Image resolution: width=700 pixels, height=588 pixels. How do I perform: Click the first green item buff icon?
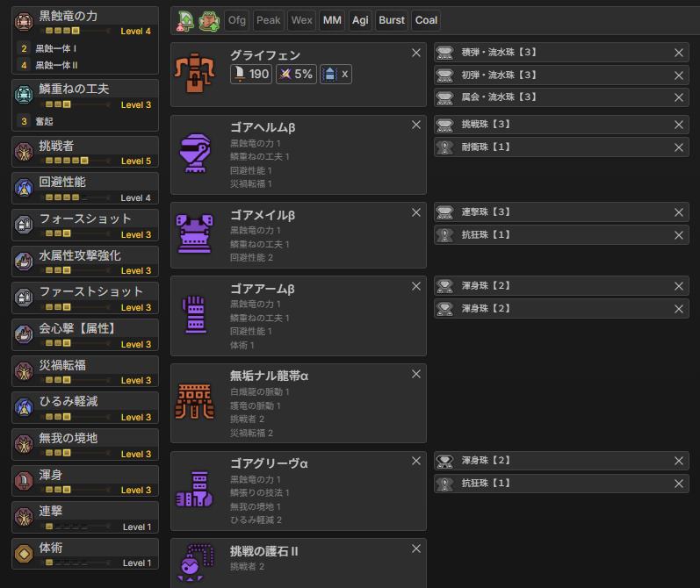click(185, 20)
